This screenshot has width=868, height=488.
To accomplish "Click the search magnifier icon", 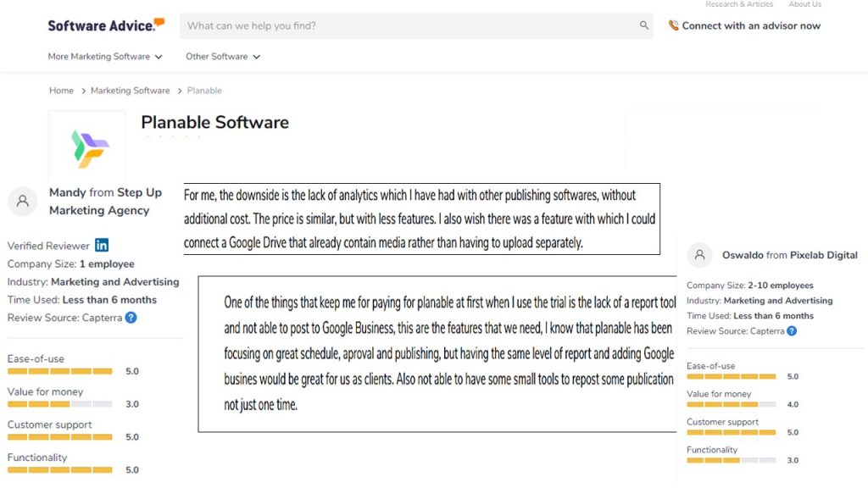I will coord(644,25).
